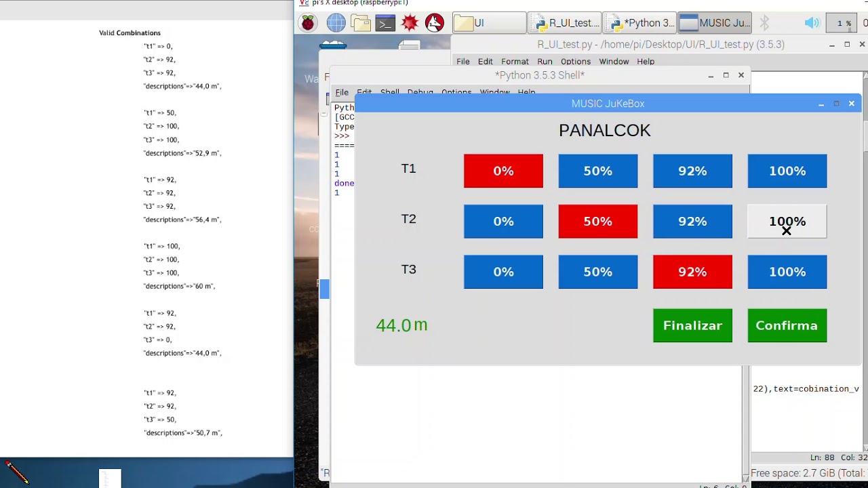Click the PANALCOK title text
868x488 pixels.
pyautogui.click(x=604, y=130)
